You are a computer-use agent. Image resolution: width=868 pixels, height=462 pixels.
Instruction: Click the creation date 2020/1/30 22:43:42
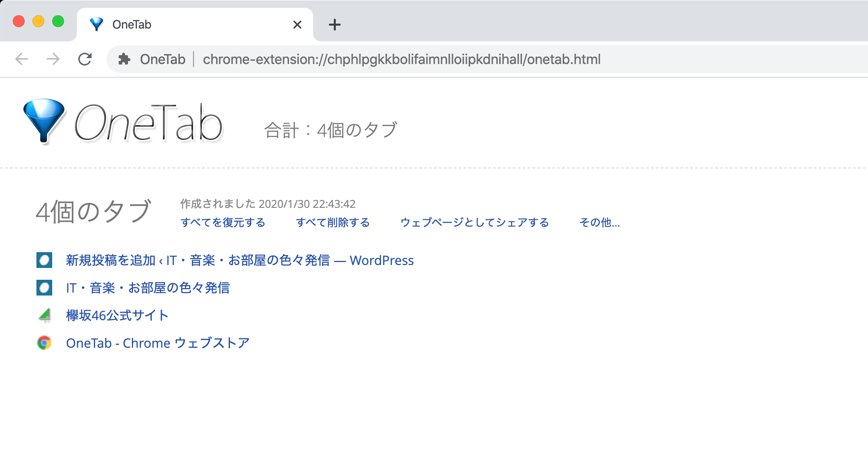pyautogui.click(x=307, y=204)
